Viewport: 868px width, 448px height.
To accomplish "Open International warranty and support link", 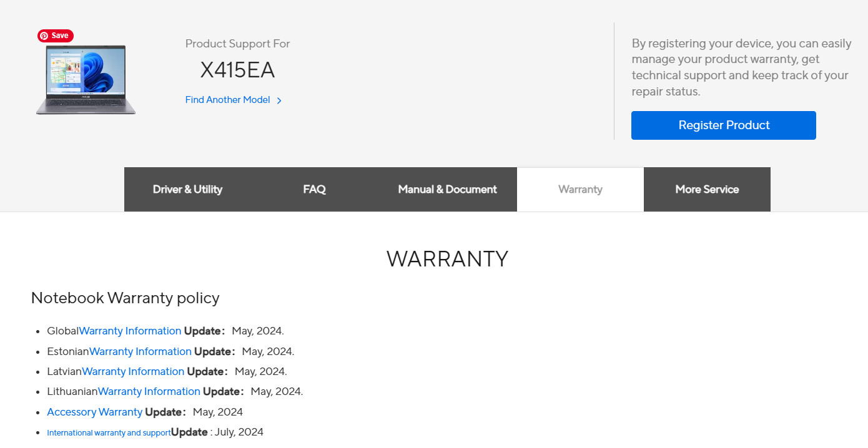I will pos(109,432).
